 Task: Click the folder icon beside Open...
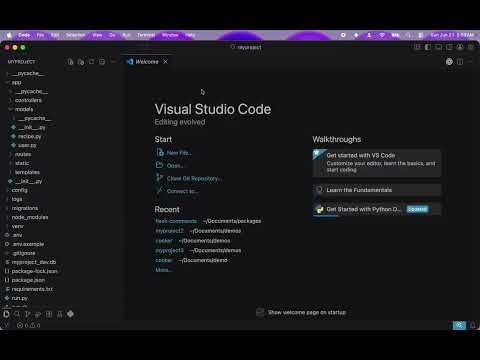click(160, 165)
